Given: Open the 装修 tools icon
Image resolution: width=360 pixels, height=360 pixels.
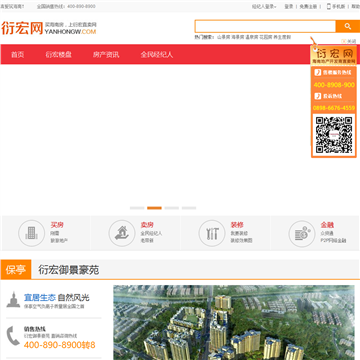Looking at the screenshot, I should [x=212, y=233].
